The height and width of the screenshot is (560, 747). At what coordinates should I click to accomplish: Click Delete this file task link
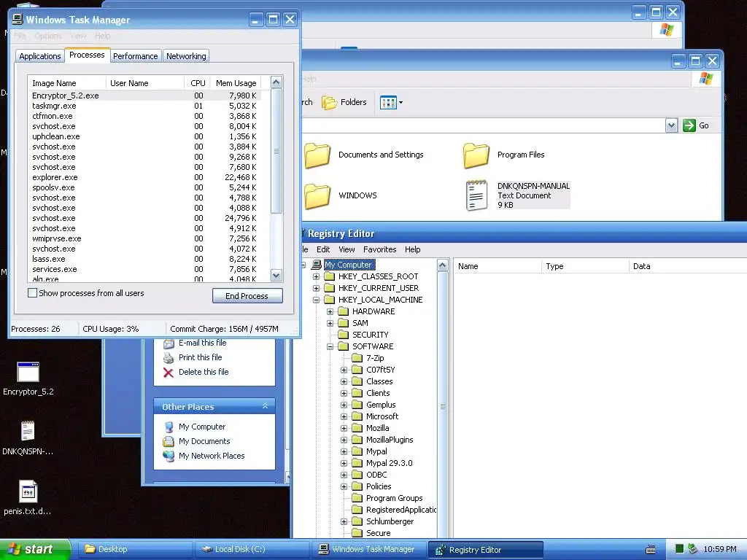(x=196, y=372)
